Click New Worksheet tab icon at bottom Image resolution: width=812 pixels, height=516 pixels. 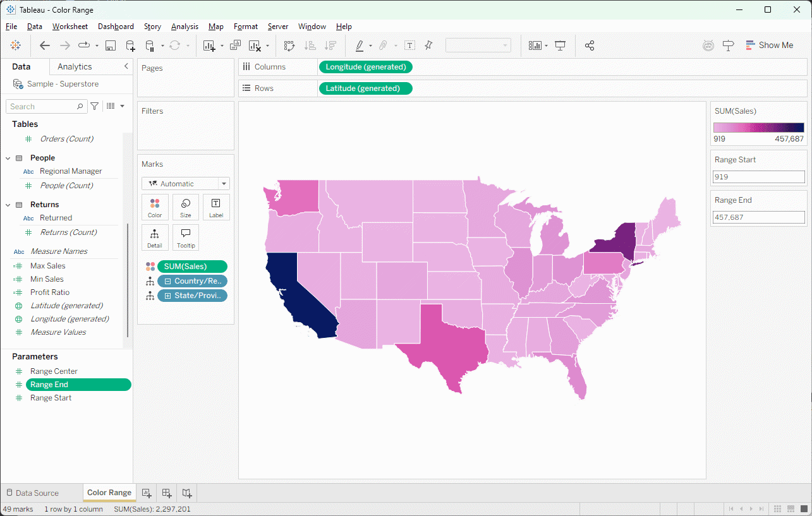(147, 493)
